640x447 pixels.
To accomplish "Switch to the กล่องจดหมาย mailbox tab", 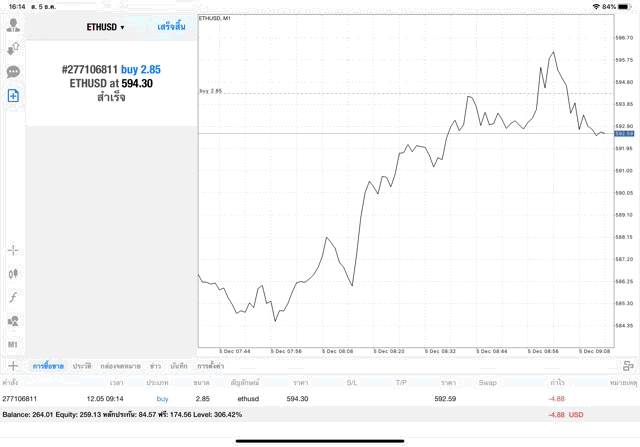I will [x=120, y=366].
